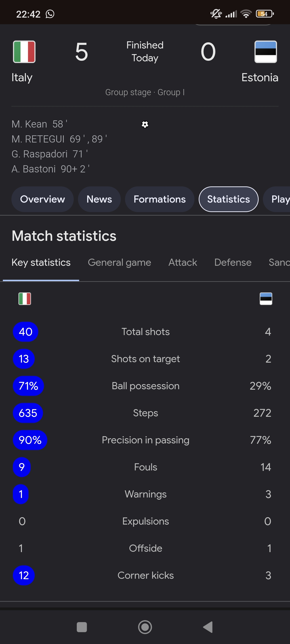Image resolution: width=290 pixels, height=644 pixels.
Task: Tap the Estonia flag in the match header
Action: click(x=266, y=52)
